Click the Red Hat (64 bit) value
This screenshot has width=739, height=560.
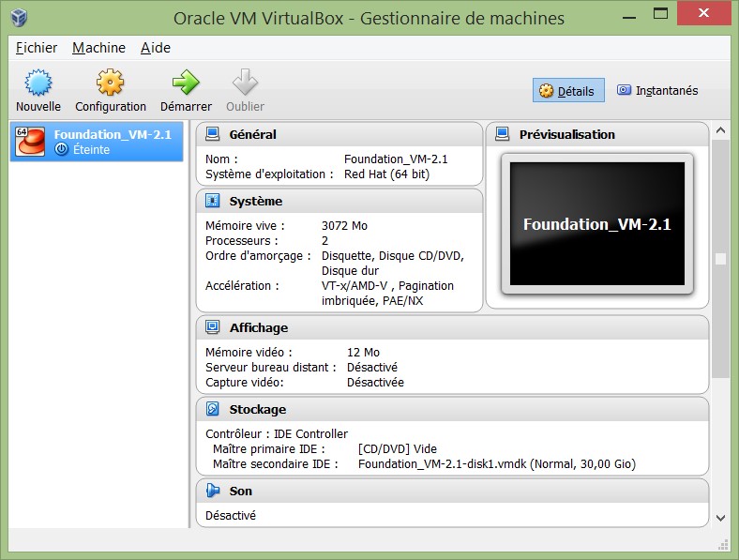click(x=386, y=174)
